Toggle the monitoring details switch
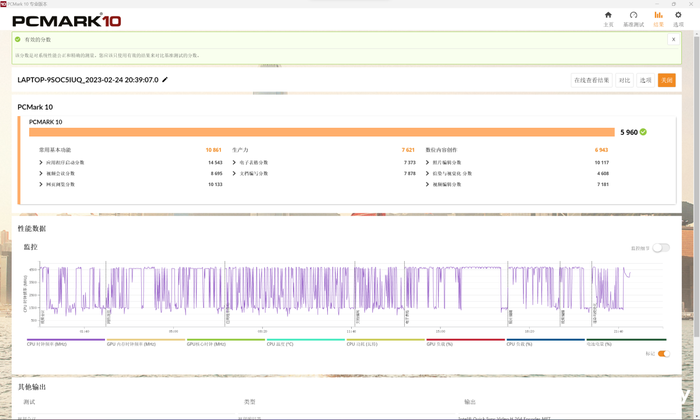The height and width of the screenshot is (420, 700). pos(661,248)
